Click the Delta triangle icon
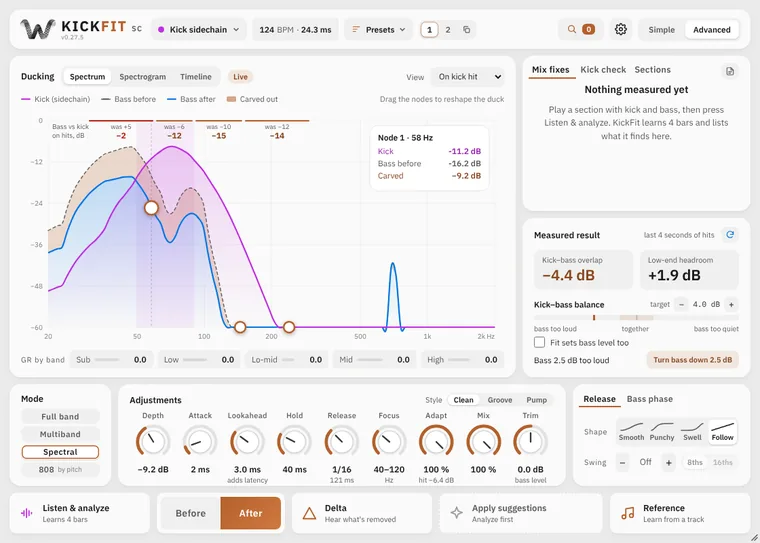760x543 pixels. click(309, 513)
